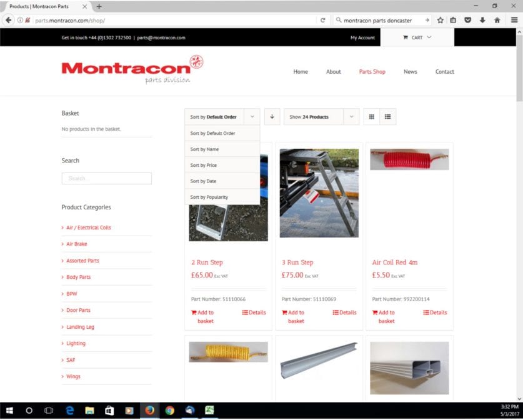
Task: Launch Microsoft Edge from the taskbar
Action: point(70,411)
